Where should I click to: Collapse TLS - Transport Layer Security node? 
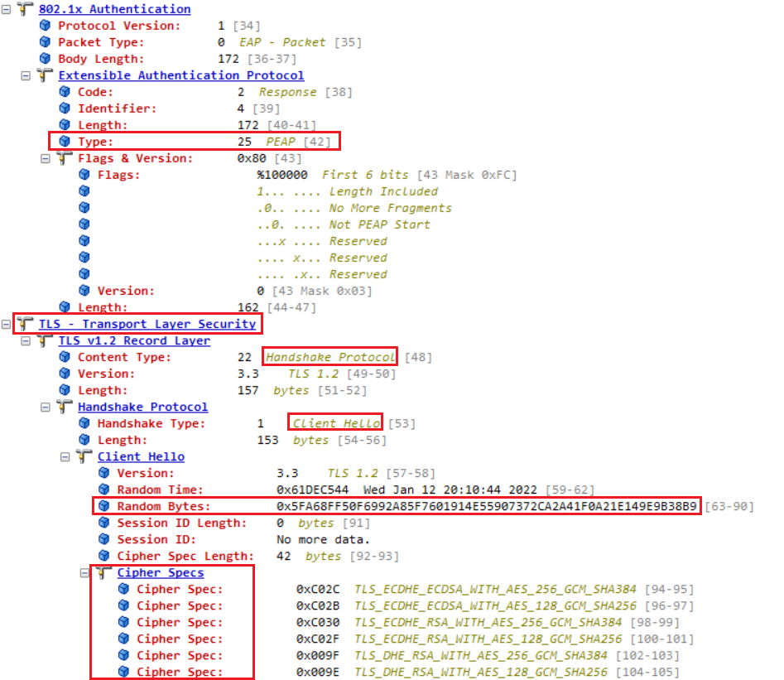(x=6, y=324)
